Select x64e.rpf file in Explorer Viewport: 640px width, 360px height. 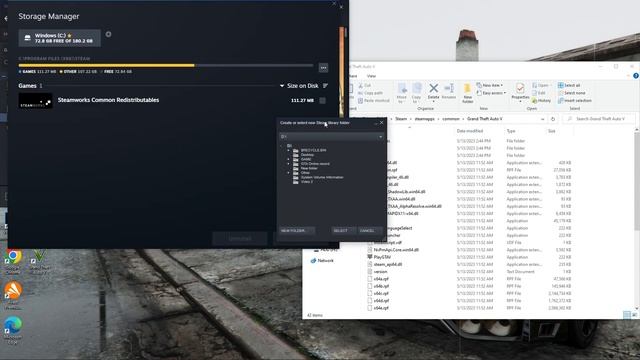[381, 308]
